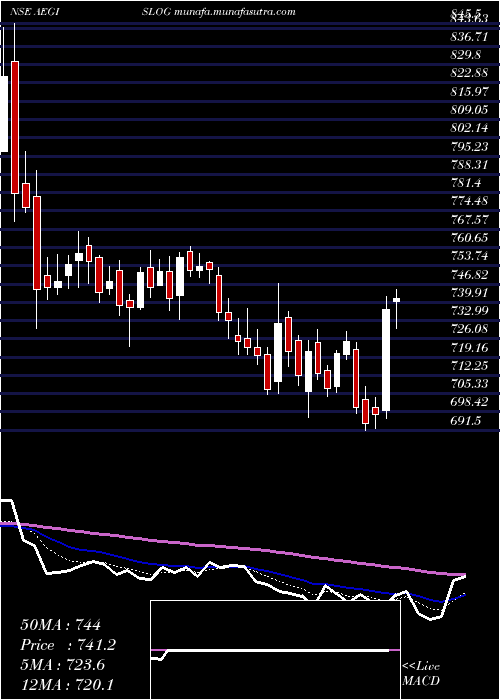Click the 698.42 price label

[x=469, y=402]
